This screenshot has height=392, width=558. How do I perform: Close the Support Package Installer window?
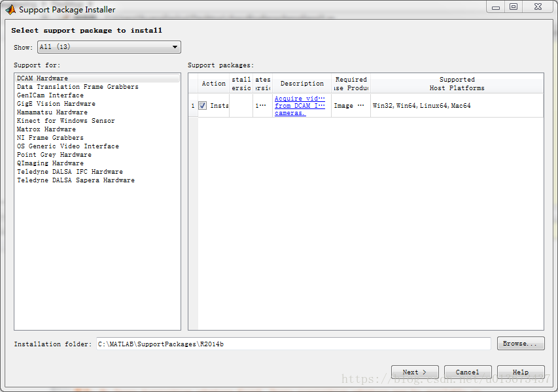pyautogui.click(x=538, y=7)
